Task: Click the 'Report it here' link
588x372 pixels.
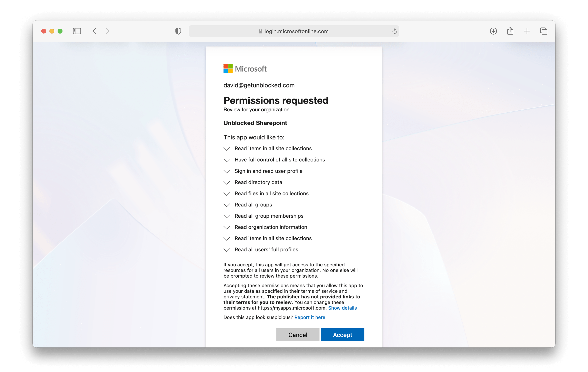Action: click(310, 317)
